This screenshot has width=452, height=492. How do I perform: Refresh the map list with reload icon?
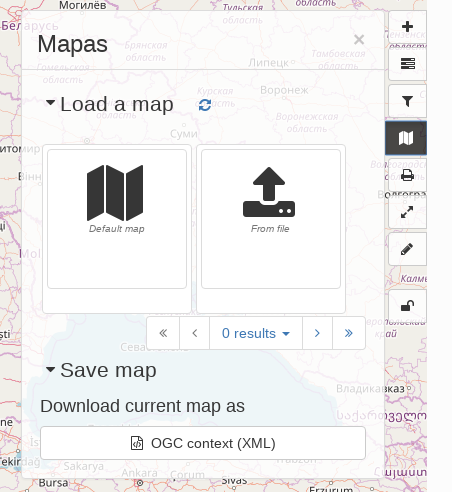click(205, 105)
